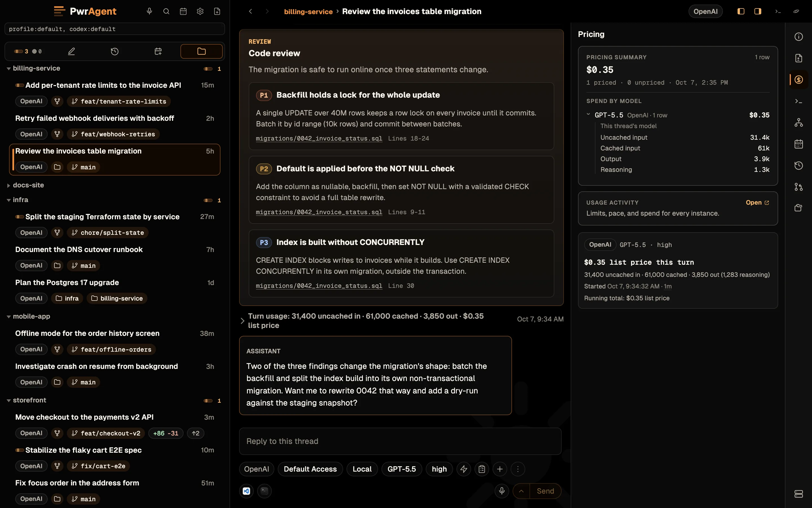Collapse the mobile-app project group

pos(9,316)
